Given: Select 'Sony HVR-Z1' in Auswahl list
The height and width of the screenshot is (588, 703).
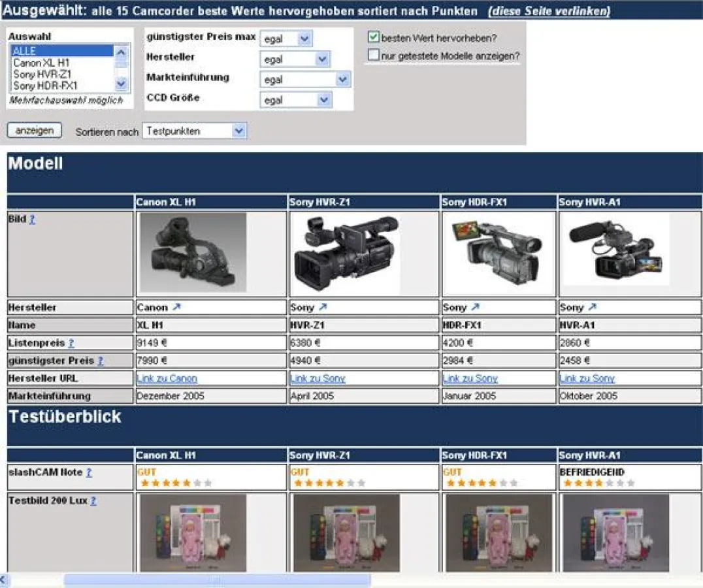Looking at the screenshot, I should click(42, 74).
